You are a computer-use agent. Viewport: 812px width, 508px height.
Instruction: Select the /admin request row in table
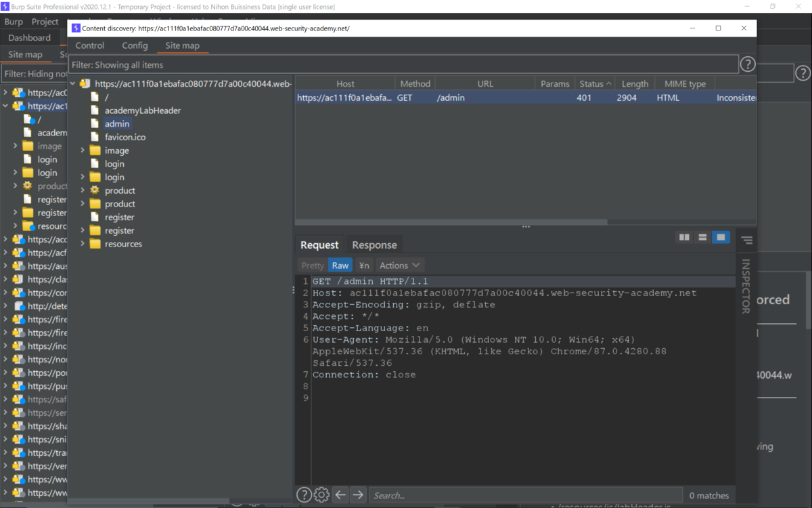tap(526, 98)
